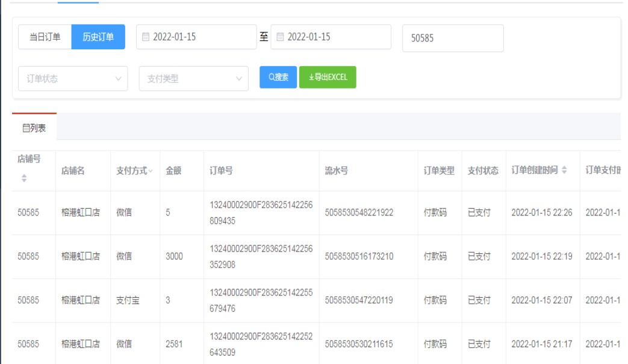This screenshot has height=364, width=628.
Task: Click filter arrow next to 支付方式 header
Action: (x=151, y=171)
